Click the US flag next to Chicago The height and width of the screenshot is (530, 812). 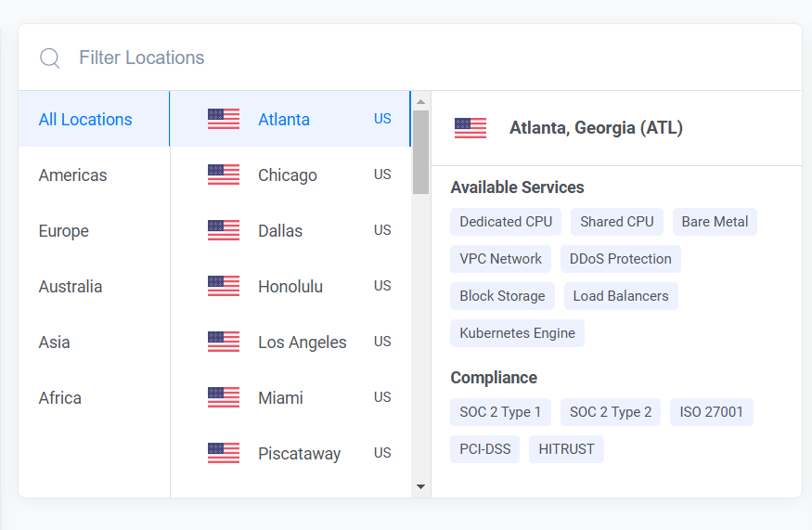click(224, 175)
